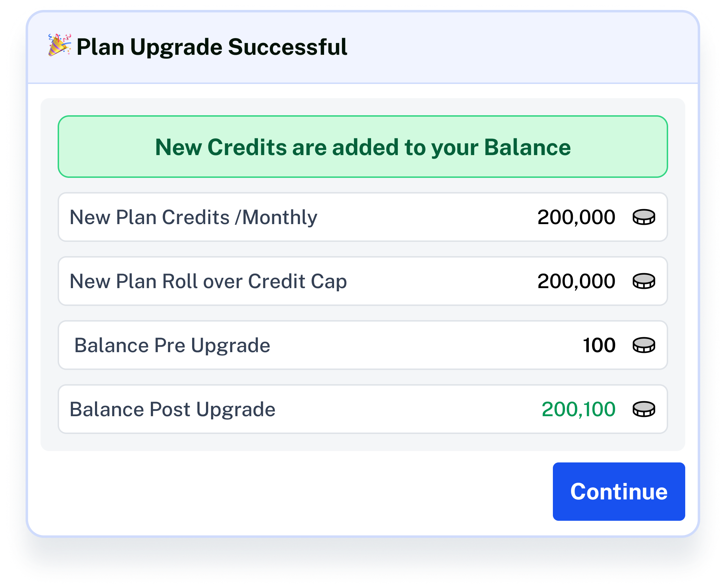Click the coin icon in Balance Post Upgrade row

pyautogui.click(x=644, y=409)
